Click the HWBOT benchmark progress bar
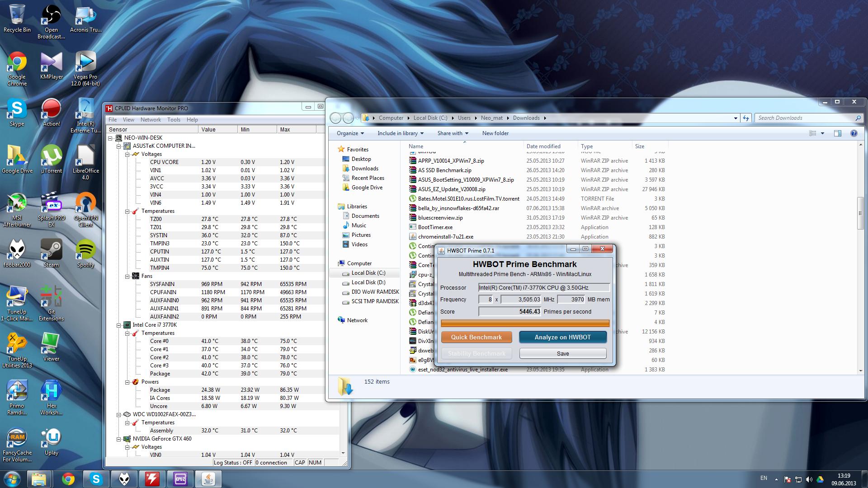This screenshot has width=868, height=488. (x=525, y=323)
